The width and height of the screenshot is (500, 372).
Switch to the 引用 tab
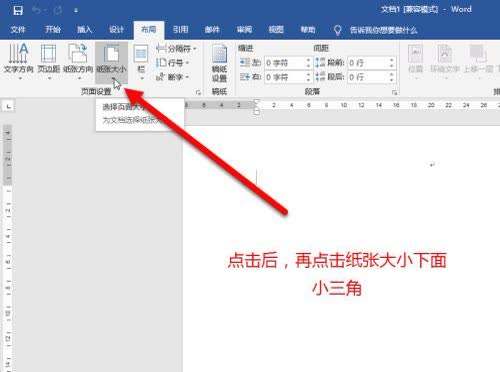pyautogui.click(x=180, y=30)
